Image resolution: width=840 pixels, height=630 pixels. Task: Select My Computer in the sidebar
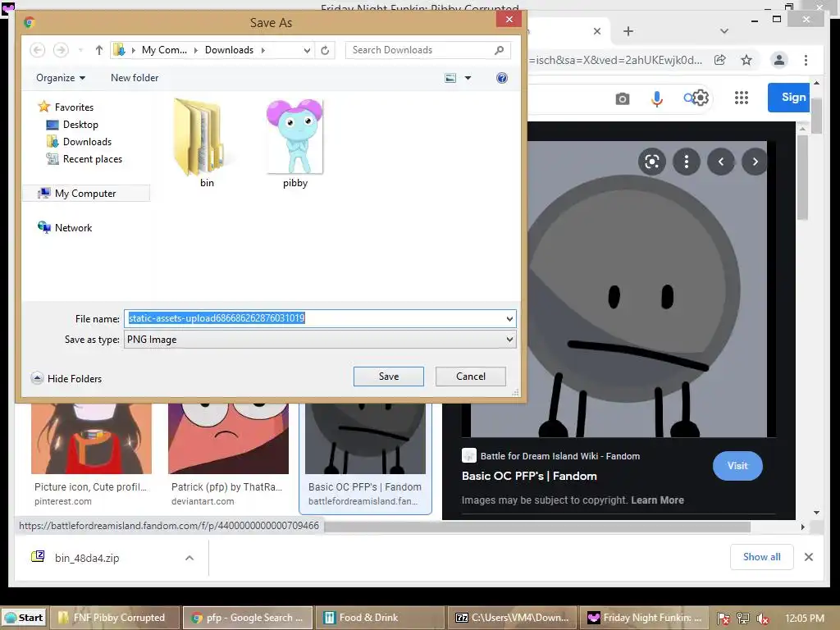85,194
